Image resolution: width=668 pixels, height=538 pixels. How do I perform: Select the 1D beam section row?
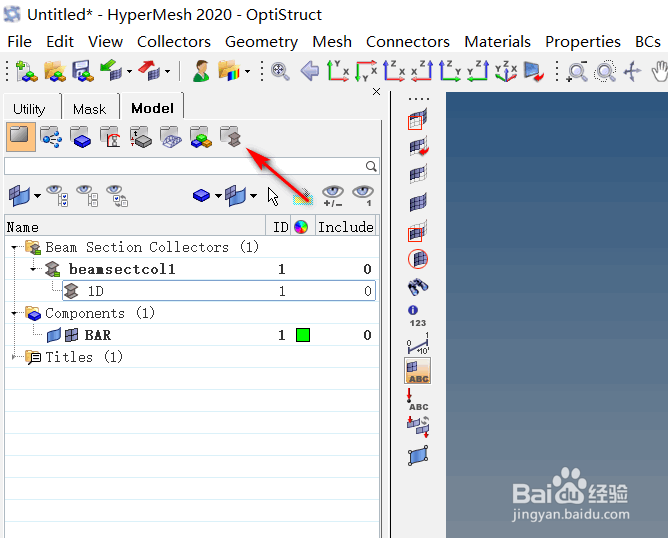tap(219, 291)
